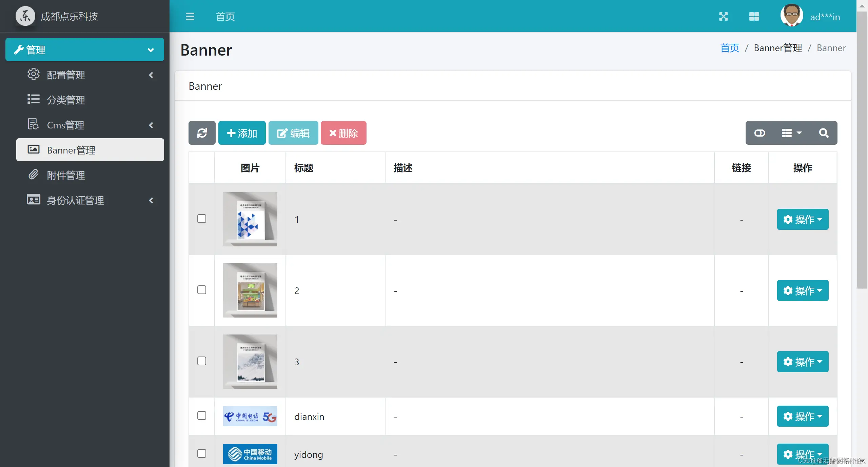This screenshot has height=467, width=868.
Task: Open the 首页 tab in top bar
Action: click(225, 17)
